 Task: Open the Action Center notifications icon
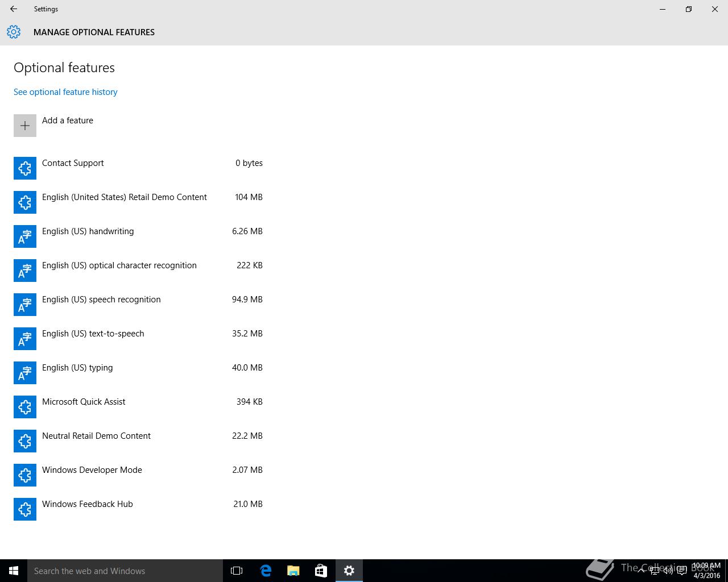[682, 571]
